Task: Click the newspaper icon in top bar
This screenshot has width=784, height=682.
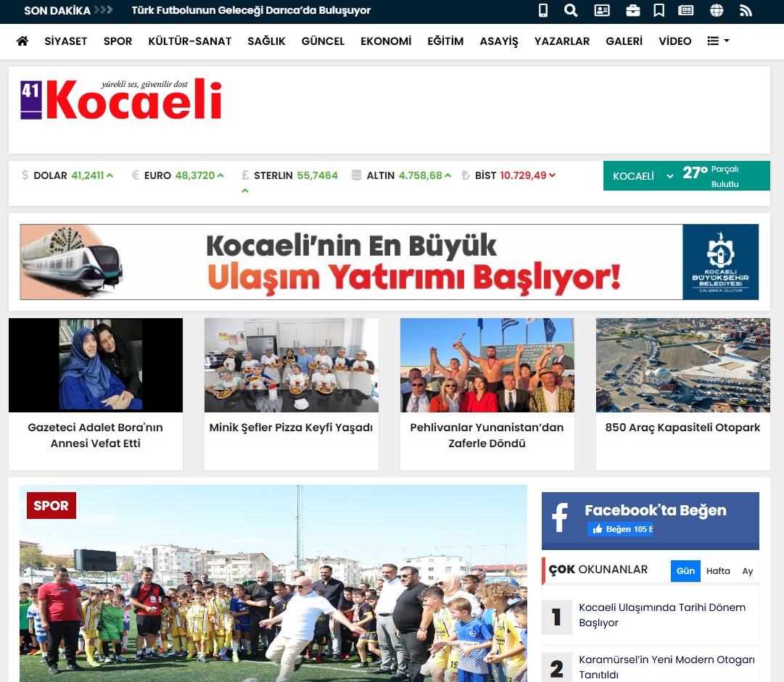Action: point(685,10)
